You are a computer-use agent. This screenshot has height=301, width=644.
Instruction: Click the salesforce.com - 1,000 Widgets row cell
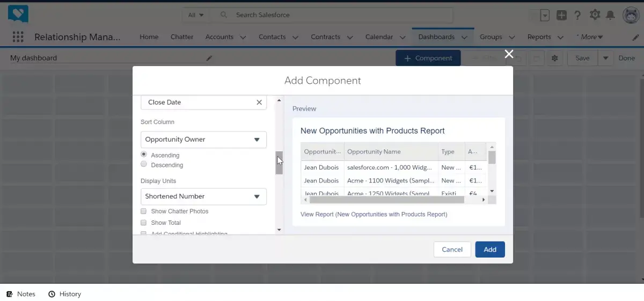tap(391, 167)
